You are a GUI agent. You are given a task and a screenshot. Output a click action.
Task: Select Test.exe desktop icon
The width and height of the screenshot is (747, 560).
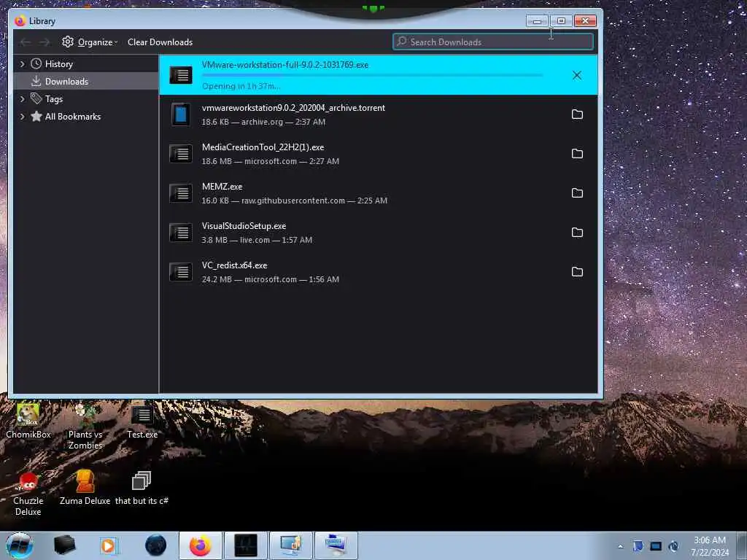(x=142, y=421)
